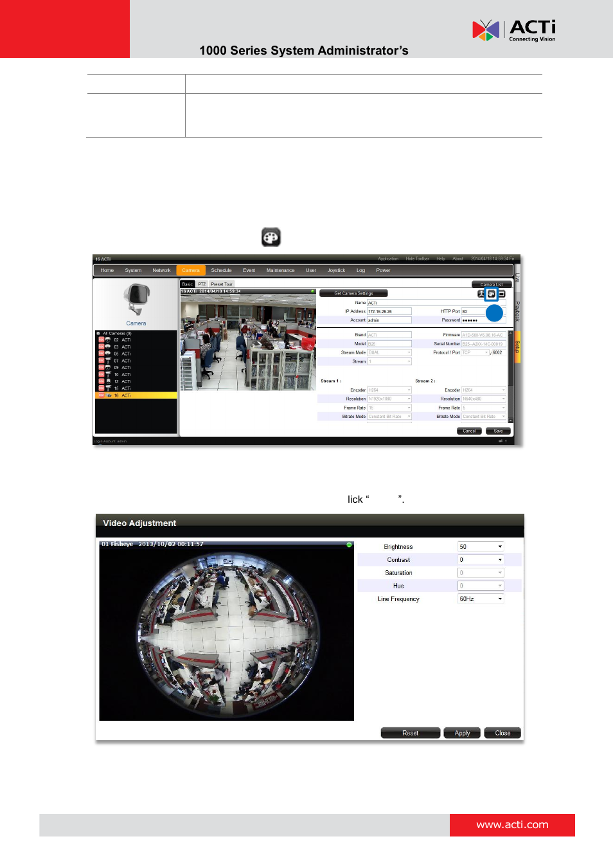613x868 pixels.
Task: Open the Stream 1 Encoder H264 dropdown
Action: (x=389, y=390)
